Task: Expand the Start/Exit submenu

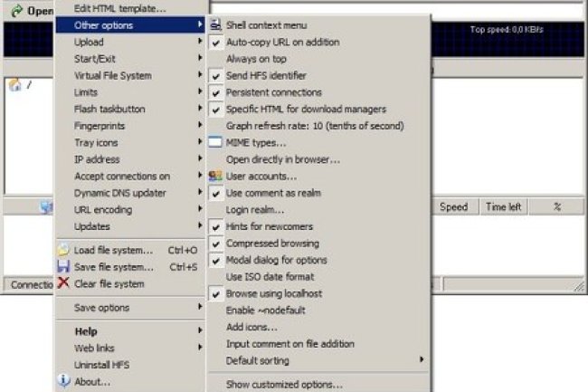Action: (130, 59)
